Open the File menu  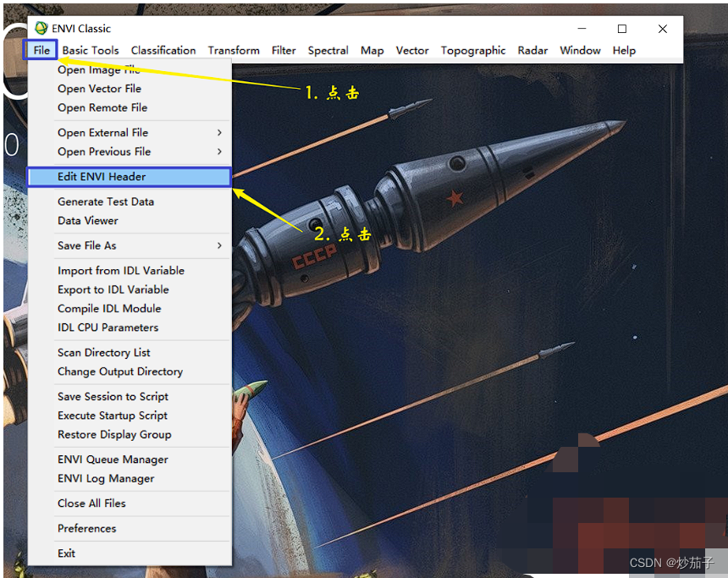(41, 50)
